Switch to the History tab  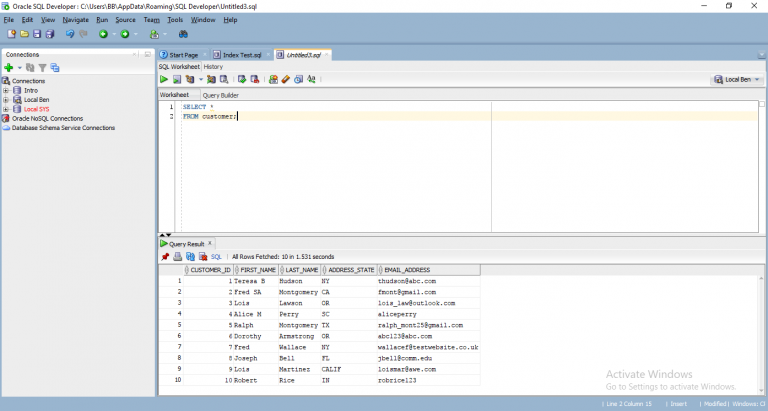213,67
